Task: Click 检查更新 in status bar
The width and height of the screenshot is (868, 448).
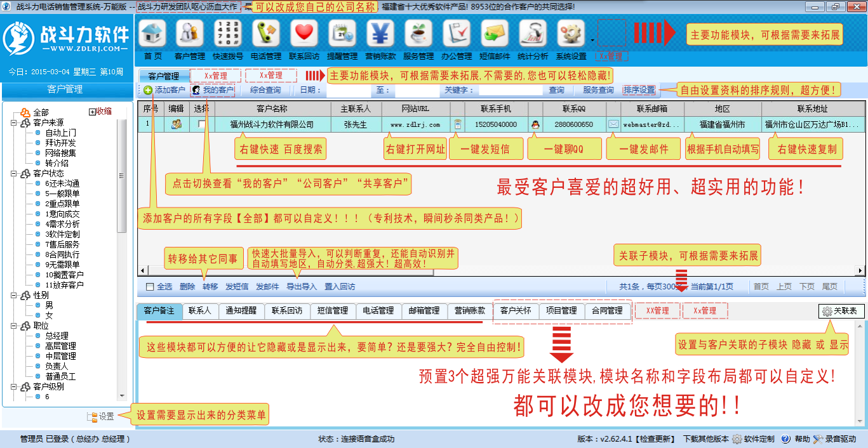Action: tap(658, 438)
